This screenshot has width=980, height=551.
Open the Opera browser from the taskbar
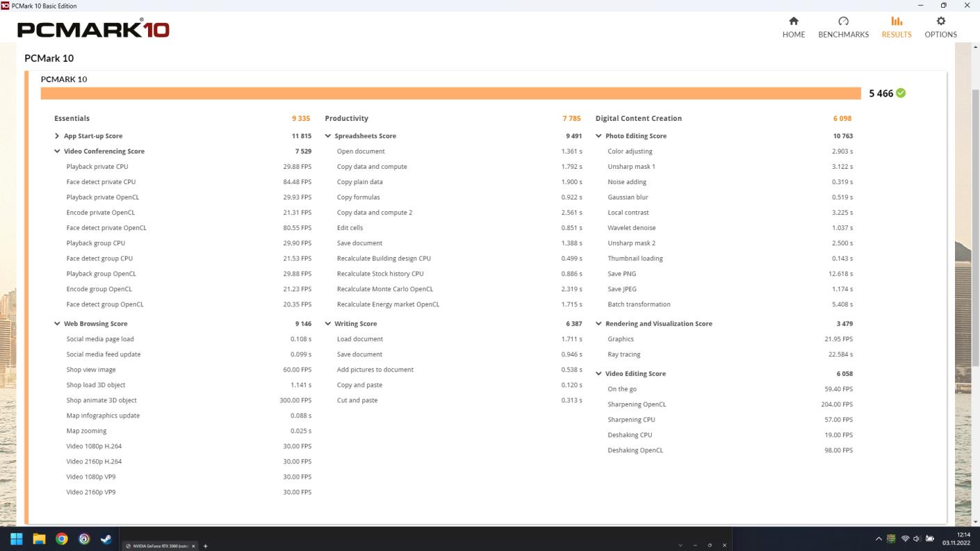[x=85, y=538]
